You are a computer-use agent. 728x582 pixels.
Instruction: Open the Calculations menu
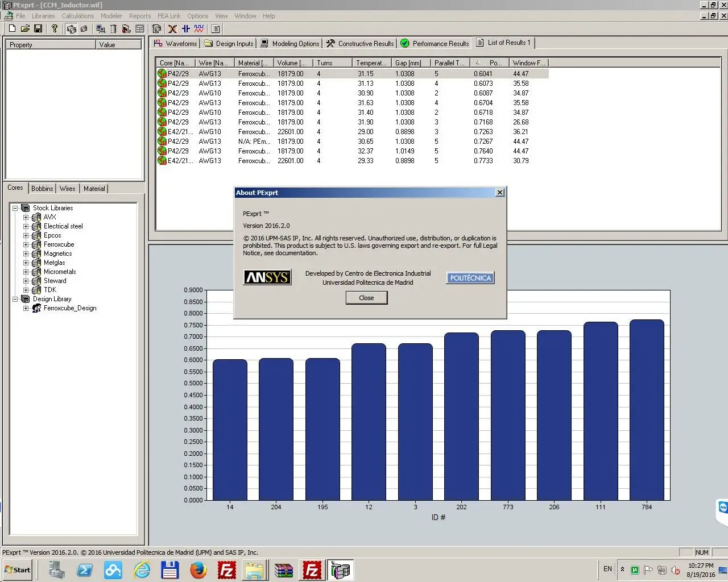click(x=77, y=16)
